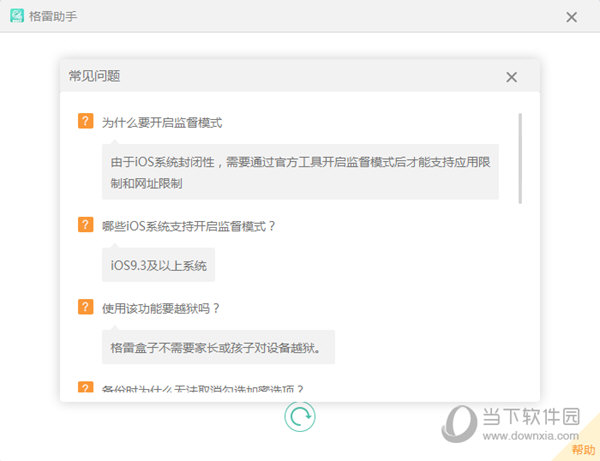Click the 格雷助手 app logo icon
Image resolution: width=600 pixels, height=461 pixels.
tap(17, 16)
